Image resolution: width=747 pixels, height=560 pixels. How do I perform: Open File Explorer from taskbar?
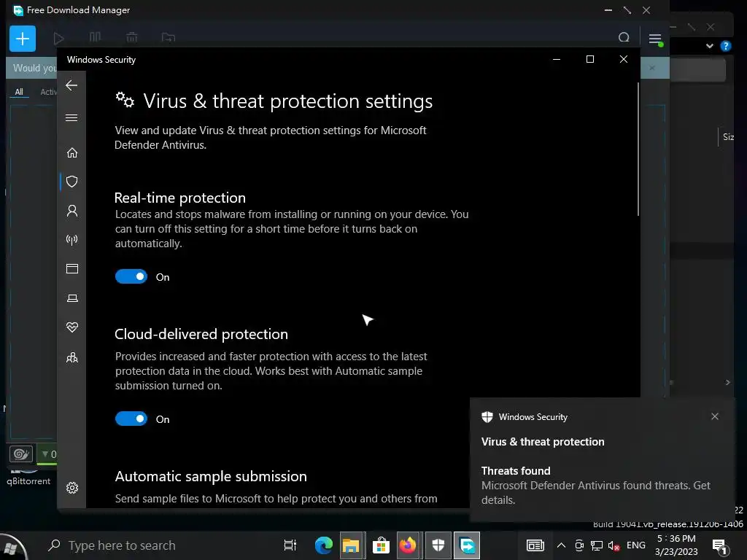351,545
